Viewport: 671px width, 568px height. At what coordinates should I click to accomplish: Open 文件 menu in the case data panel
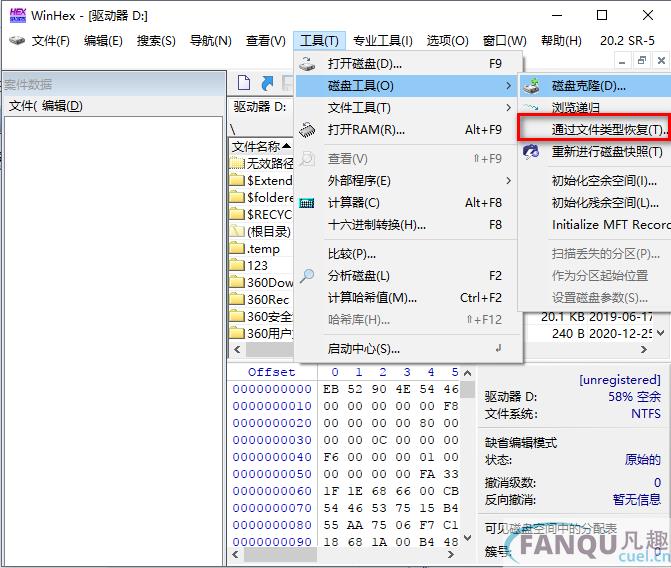(23, 106)
